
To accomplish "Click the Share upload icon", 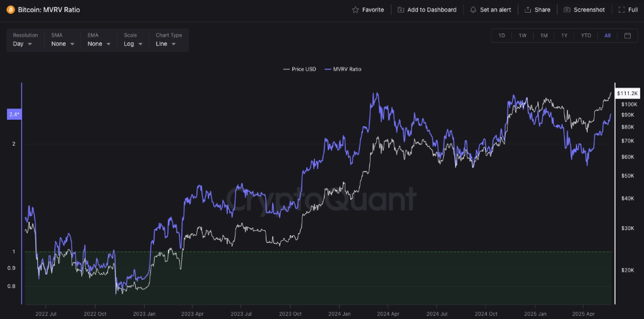I will (x=528, y=10).
